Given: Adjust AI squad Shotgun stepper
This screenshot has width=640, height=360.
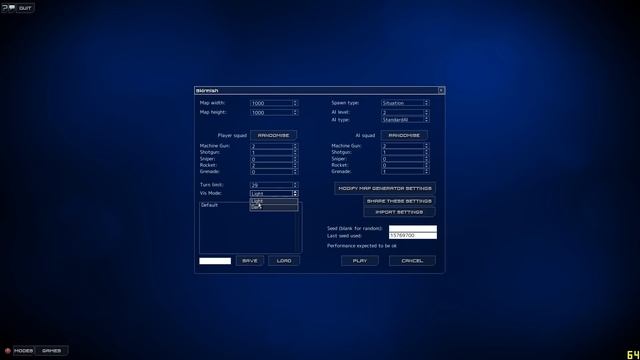Looking at the screenshot, I should [427, 152].
